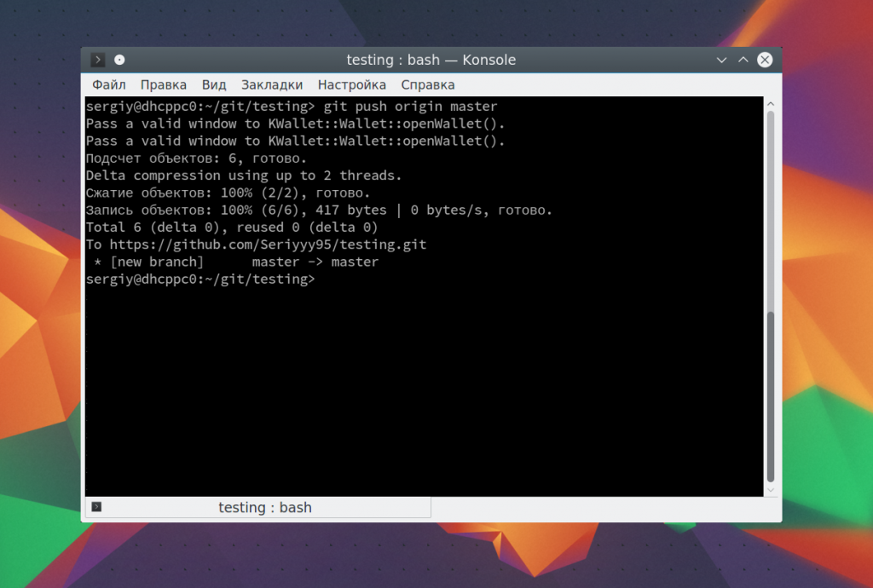
Task: Click the Konsole terminal icon in title bar
Action: click(x=98, y=60)
